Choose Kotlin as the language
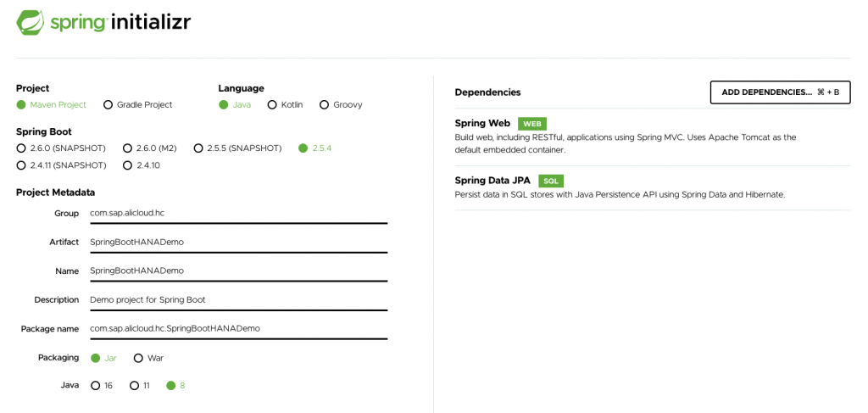This screenshot has height=413, width=868. tap(286, 104)
